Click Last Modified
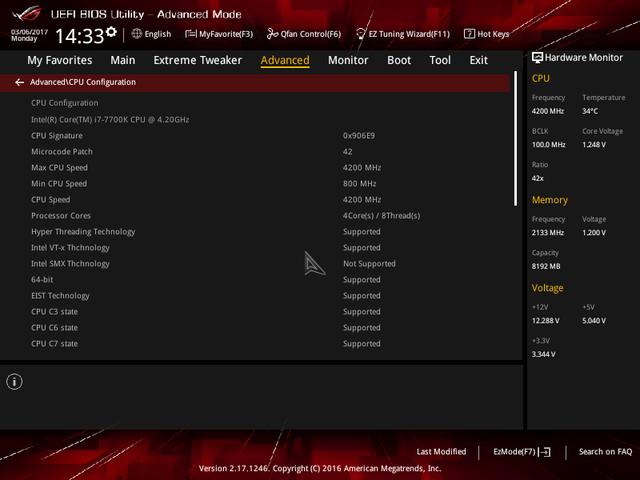This screenshot has width=640, height=480. point(441,452)
